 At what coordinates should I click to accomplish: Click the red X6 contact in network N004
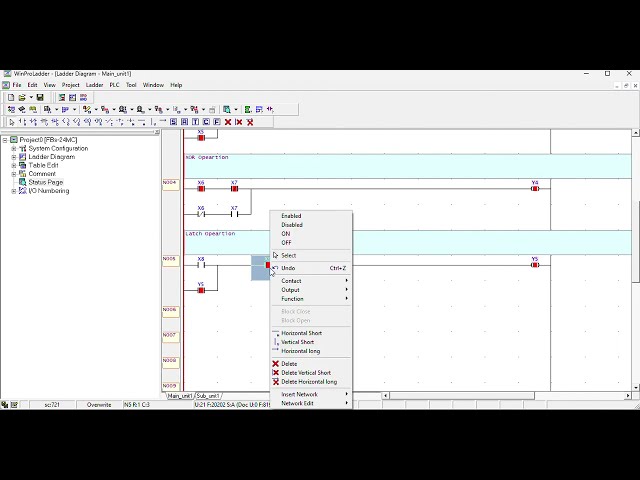click(201, 189)
